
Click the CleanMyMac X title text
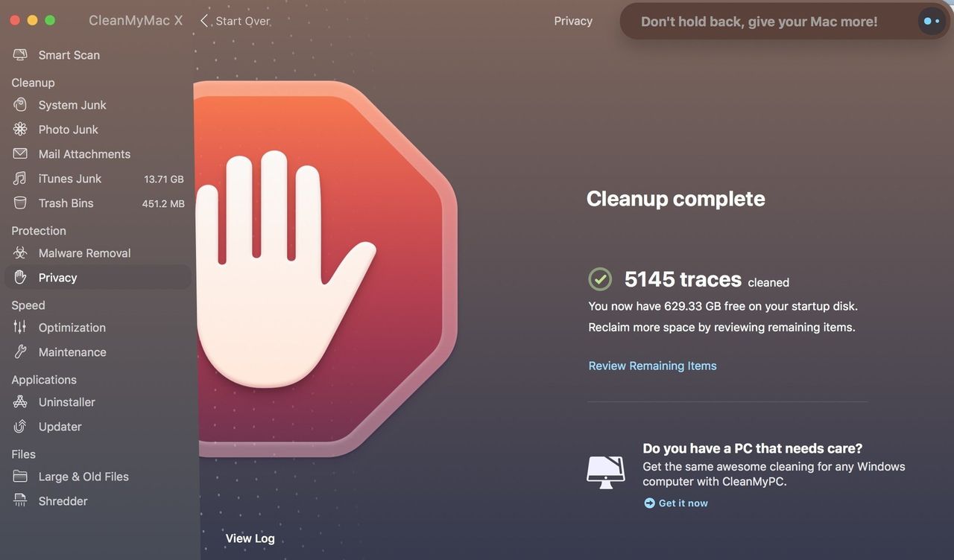(x=136, y=21)
